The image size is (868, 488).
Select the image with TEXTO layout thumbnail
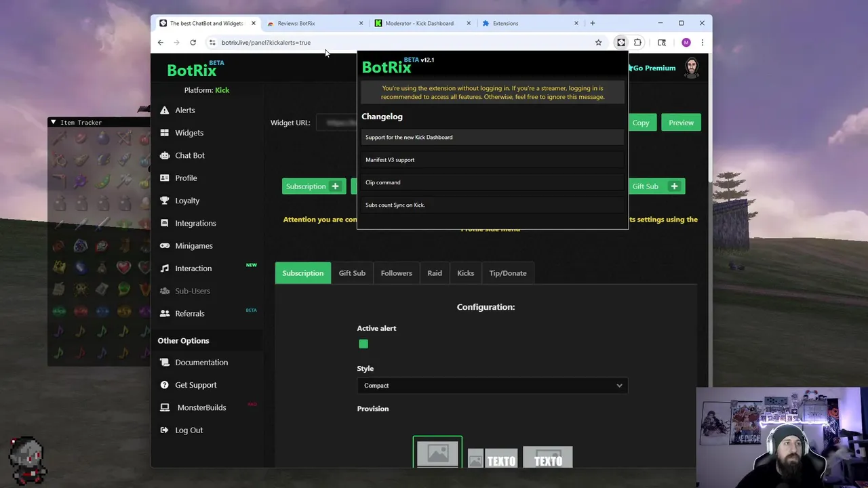pyautogui.click(x=492, y=459)
